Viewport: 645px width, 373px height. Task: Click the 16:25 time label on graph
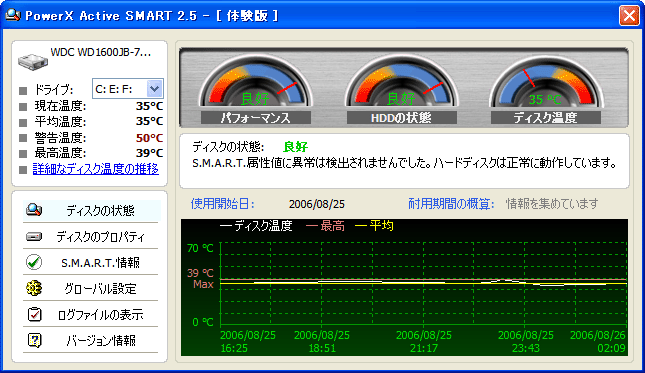[234, 348]
